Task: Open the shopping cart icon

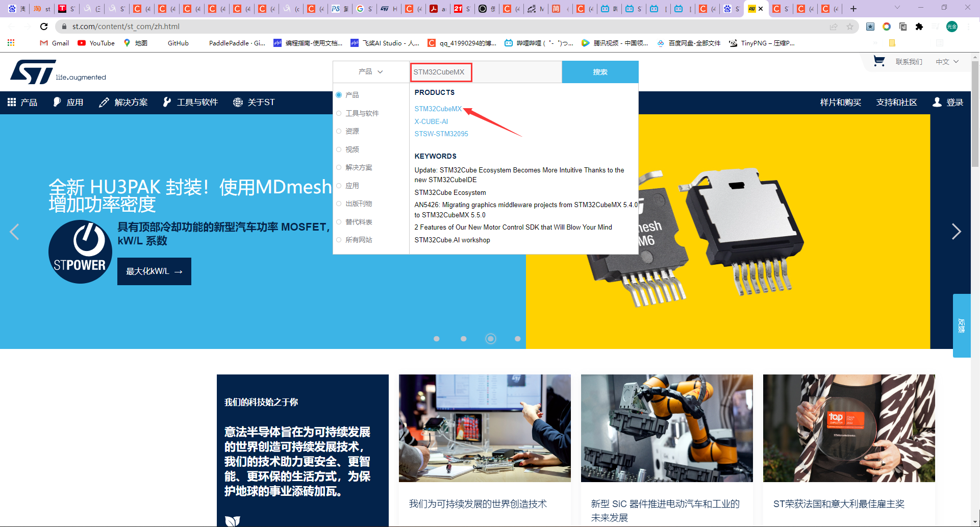Action: point(878,61)
